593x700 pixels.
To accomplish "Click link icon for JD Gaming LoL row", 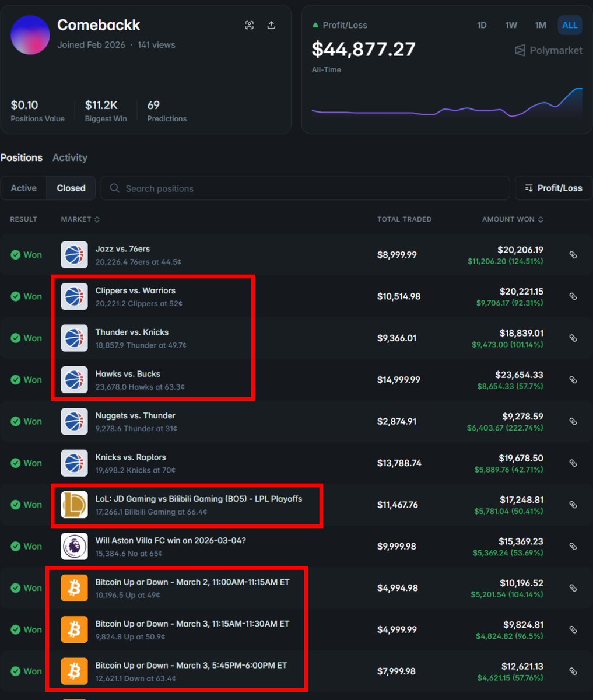I will point(573,505).
